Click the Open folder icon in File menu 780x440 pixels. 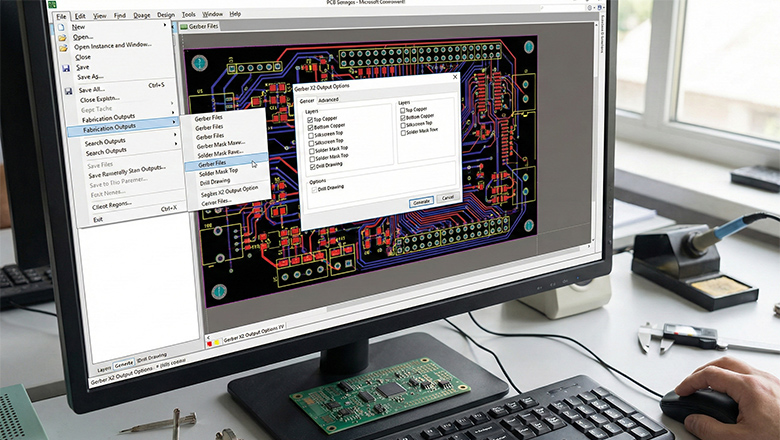(x=62, y=36)
